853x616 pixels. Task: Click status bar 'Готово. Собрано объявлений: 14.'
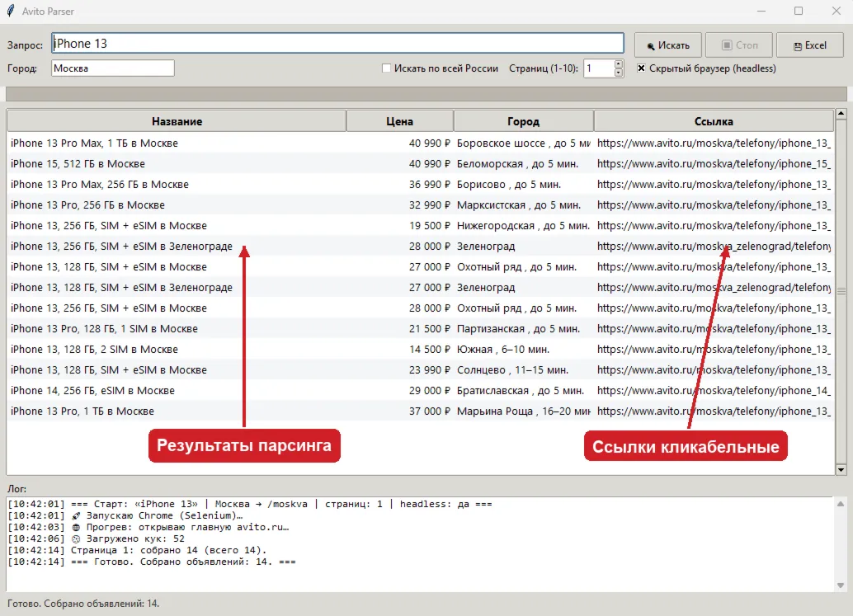(83, 604)
